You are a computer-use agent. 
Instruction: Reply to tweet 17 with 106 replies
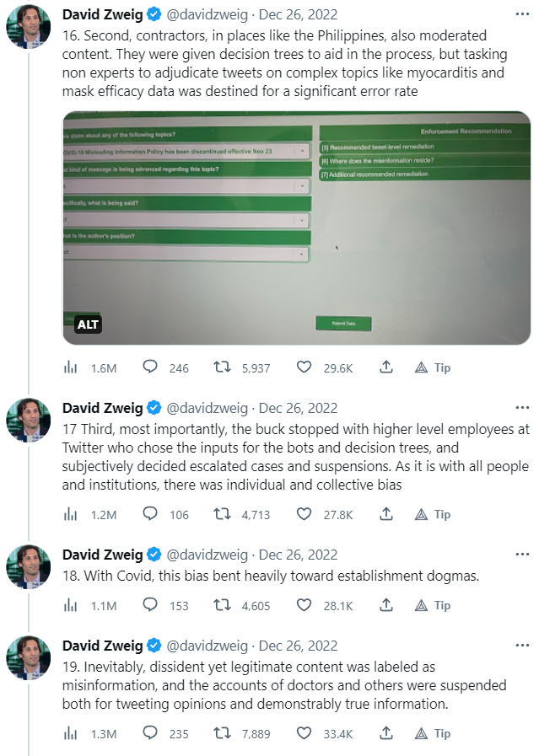point(151,514)
